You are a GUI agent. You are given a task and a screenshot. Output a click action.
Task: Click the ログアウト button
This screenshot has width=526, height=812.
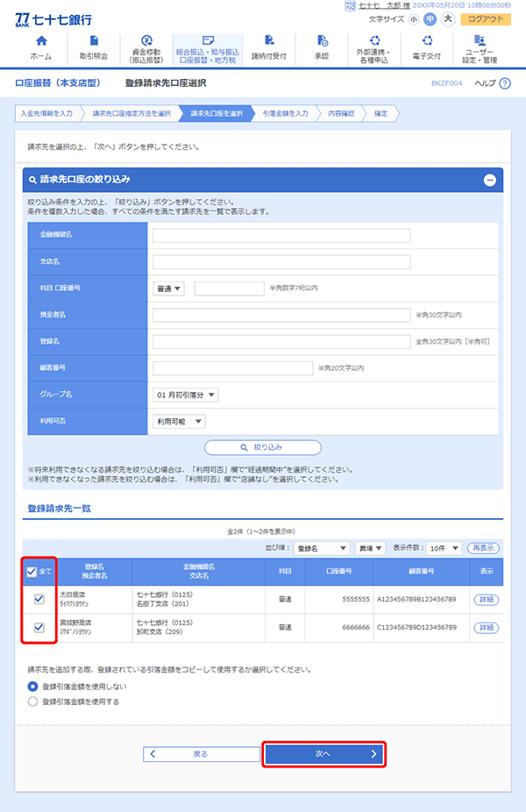(486, 19)
